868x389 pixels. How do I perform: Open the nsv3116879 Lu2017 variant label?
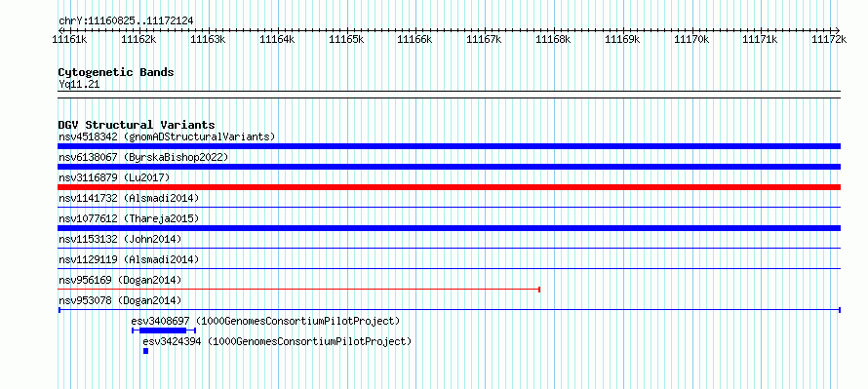coord(114,177)
